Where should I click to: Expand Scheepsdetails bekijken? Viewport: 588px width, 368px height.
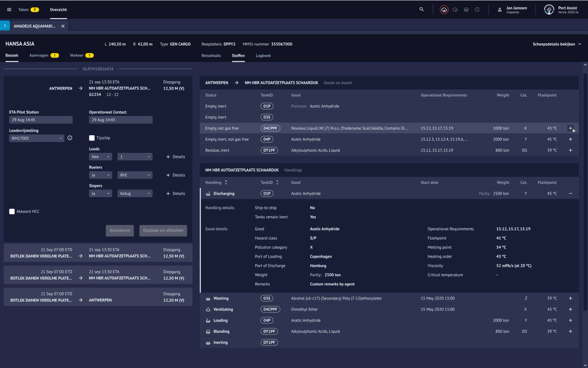pyautogui.click(x=556, y=44)
